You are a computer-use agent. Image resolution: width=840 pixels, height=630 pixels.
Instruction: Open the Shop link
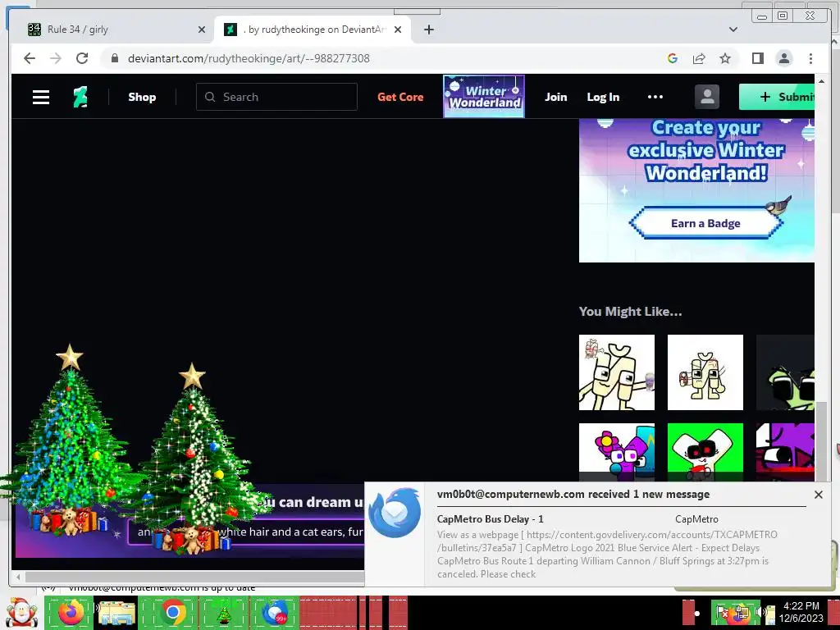(x=142, y=97)
